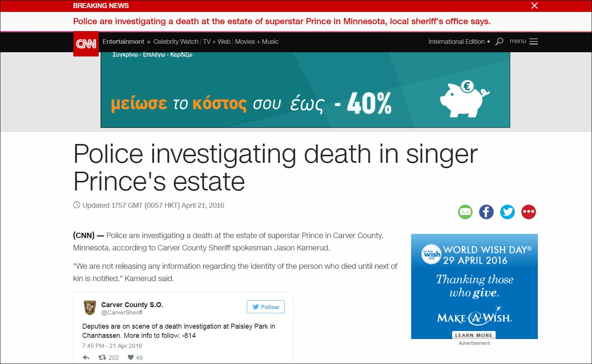
Task: Open the @CarverSheriff Twitter handle
Action: click(x=122, y=313)
